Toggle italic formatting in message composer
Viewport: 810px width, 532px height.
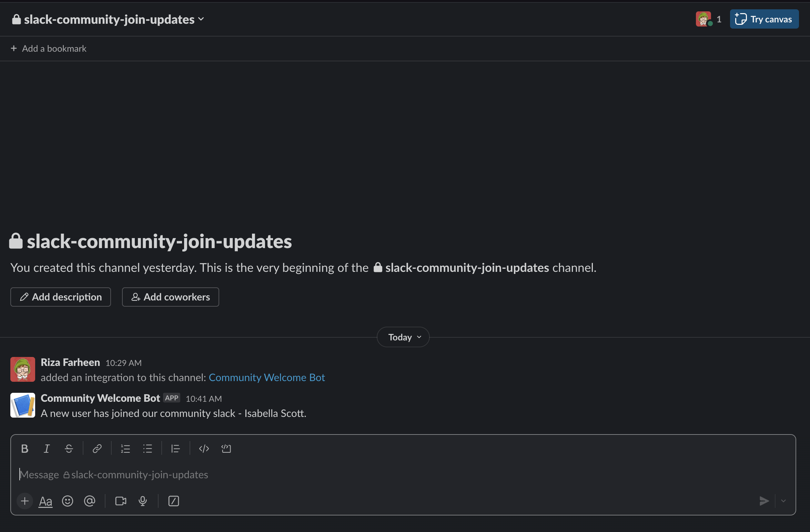coord(47,448)
